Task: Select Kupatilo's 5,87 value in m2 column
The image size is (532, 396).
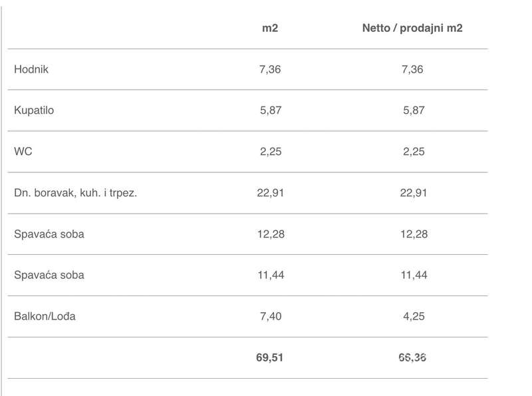Action: 271,110
